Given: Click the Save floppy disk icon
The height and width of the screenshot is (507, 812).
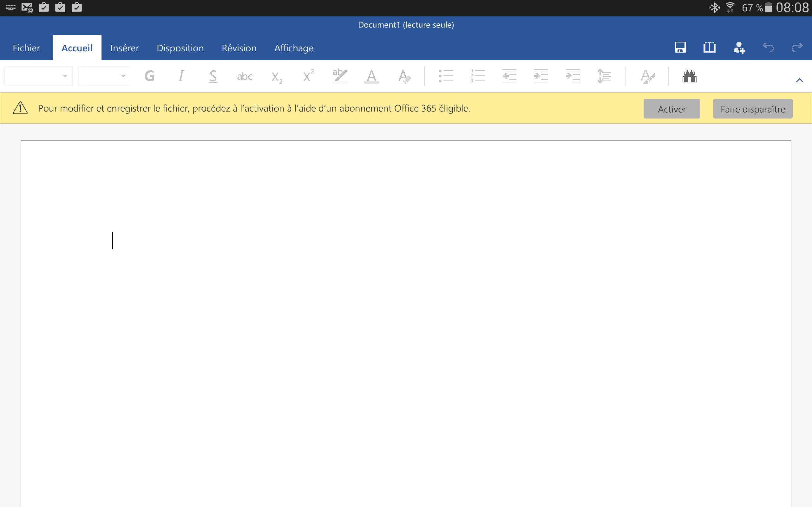Looking at the screenshot, I should [x=680, y=48].
